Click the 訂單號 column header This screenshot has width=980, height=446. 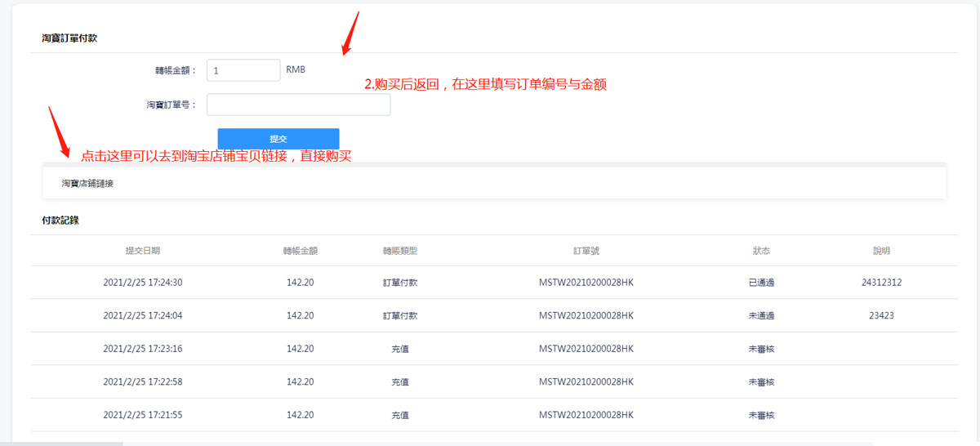[x=586, y=251]
